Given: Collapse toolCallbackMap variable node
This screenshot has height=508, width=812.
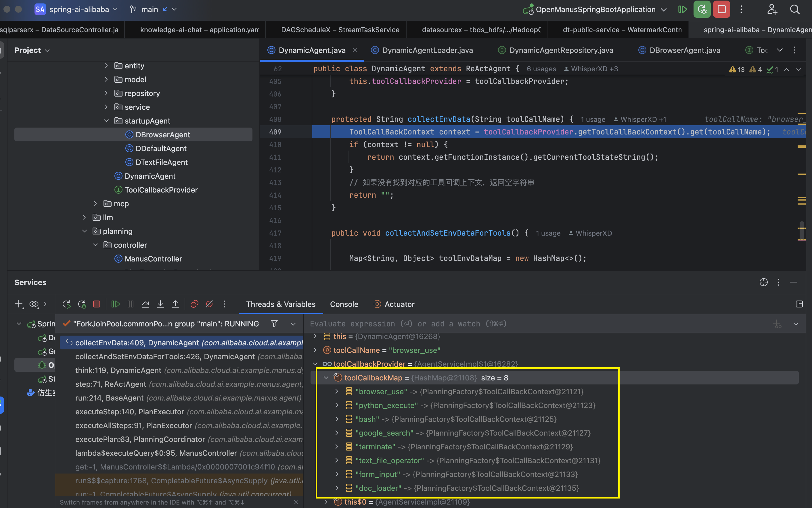Looking at the screenshot, I should [x=326, y=378].
